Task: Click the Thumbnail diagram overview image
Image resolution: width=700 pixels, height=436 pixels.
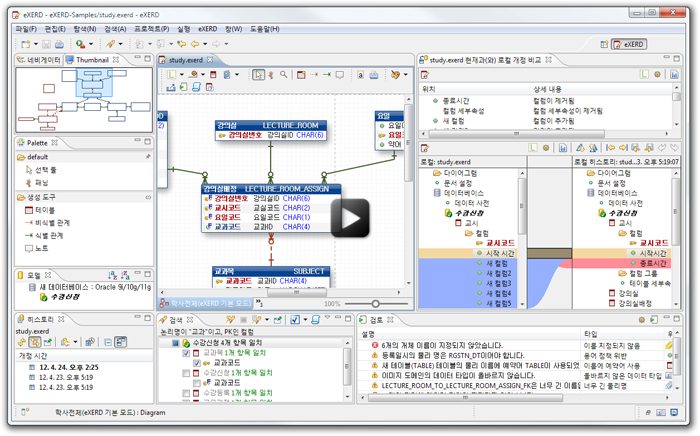Action: point(84,100)
